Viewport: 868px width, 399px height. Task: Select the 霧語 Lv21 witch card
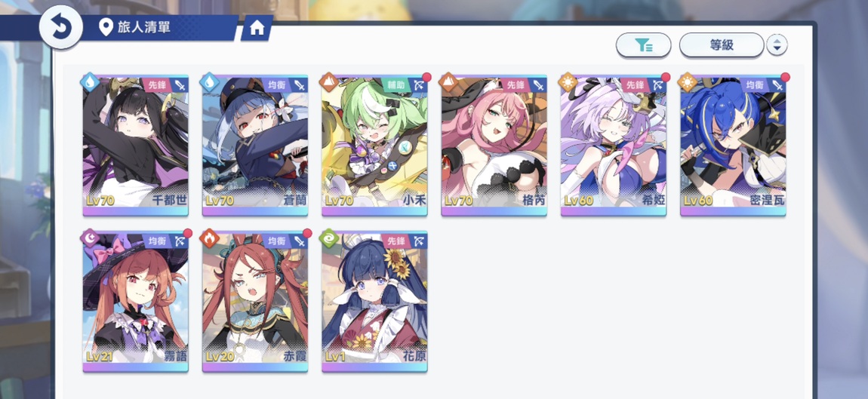click(136, 302)
